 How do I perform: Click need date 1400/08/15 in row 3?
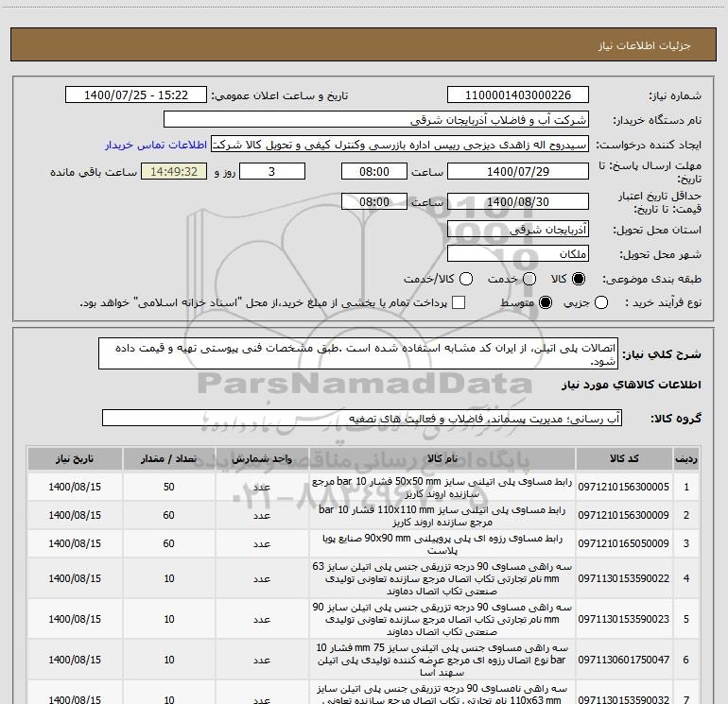coord(75,544)
